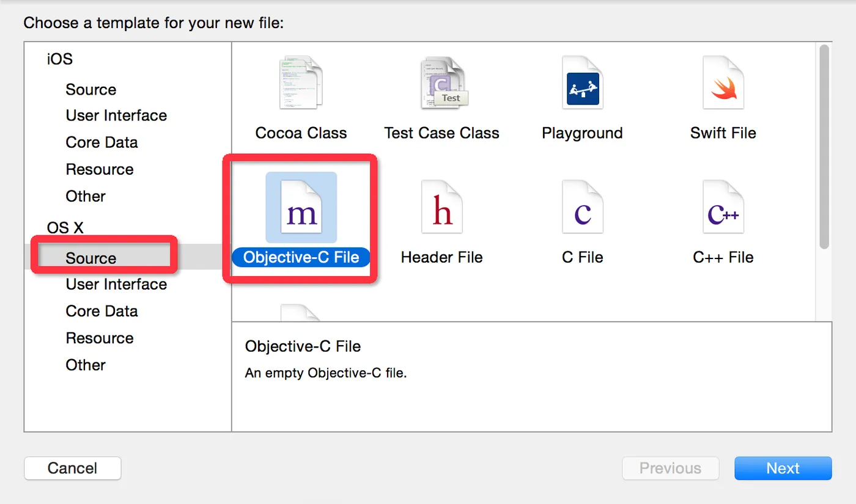Click the Objective-C File 'm' icon
Screen dimensions: 856x504
coord(301,208)
